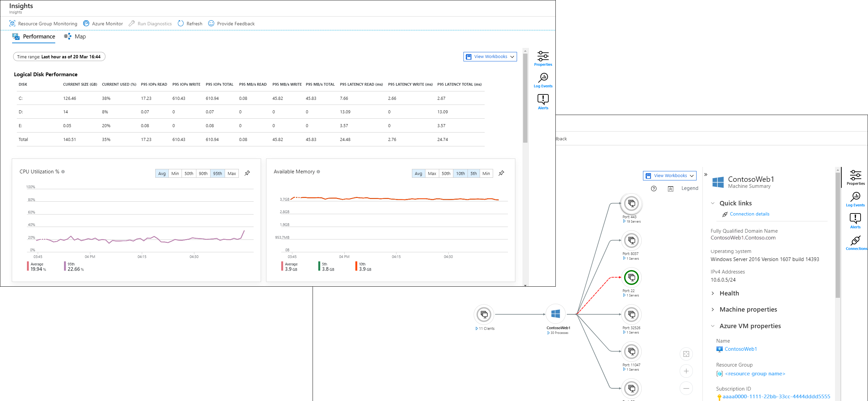Open View Workbooks dropdown in Performance
868x401 pixels.
click(x=490, y=57)
